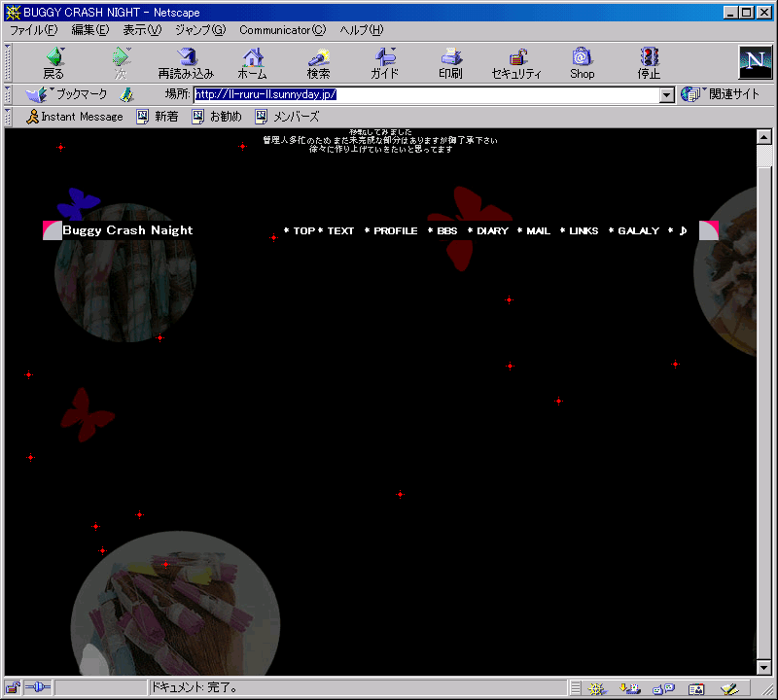Follow the TEXT link on the page
778x700 pixels.
point(340,230)
